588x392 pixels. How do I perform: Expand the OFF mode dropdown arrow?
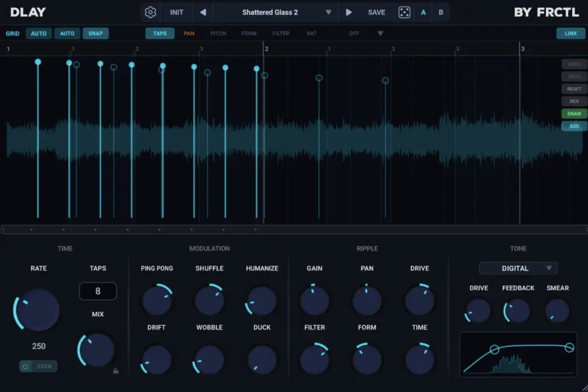tap(380, 33)
